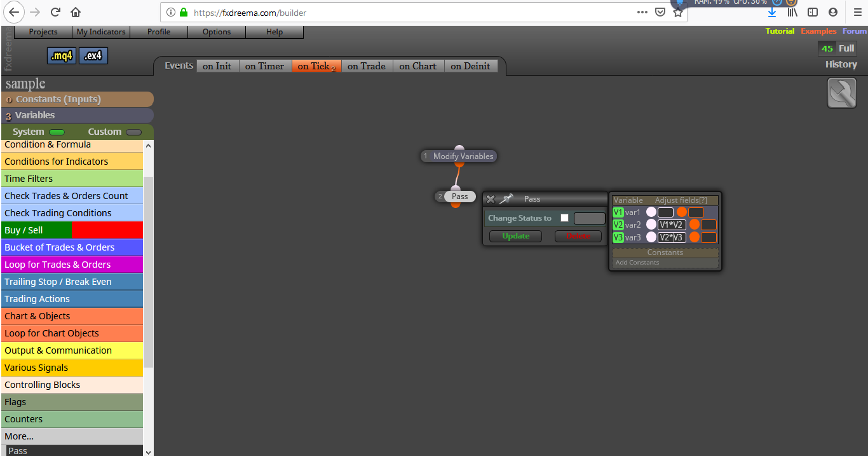Click the V1 variable tag
This screenshot has height=456, width=868.
[618, 212]
